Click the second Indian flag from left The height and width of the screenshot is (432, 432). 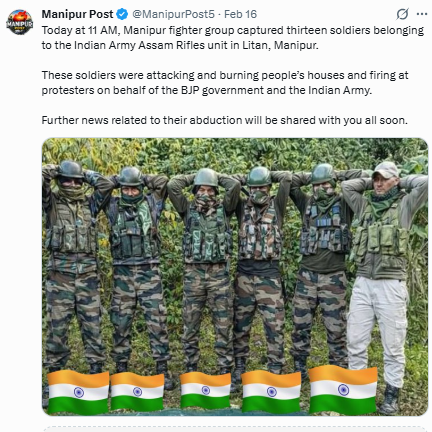[137, 391]
